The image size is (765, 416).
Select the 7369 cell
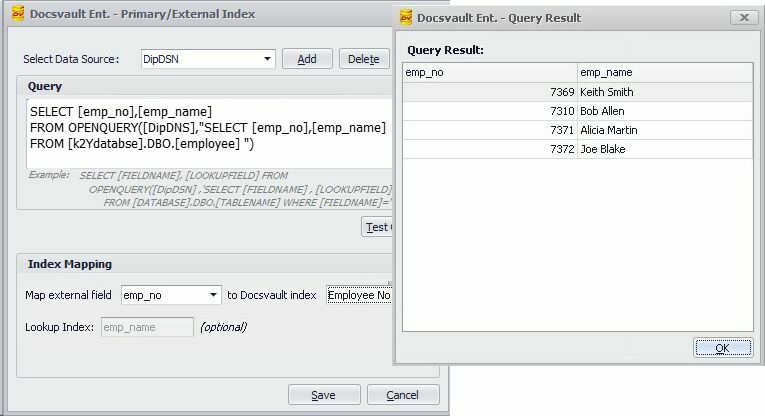[x=490, y=92]
